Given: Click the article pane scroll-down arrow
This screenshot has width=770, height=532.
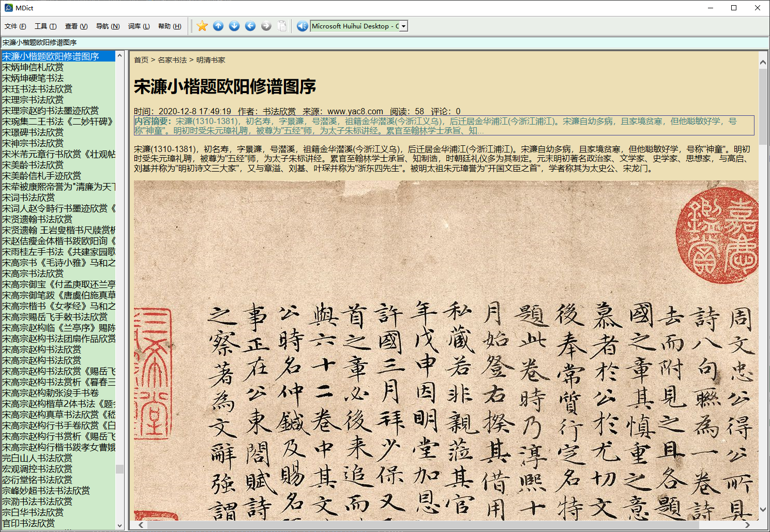Looking at the screenshot, I should [763, 509].
